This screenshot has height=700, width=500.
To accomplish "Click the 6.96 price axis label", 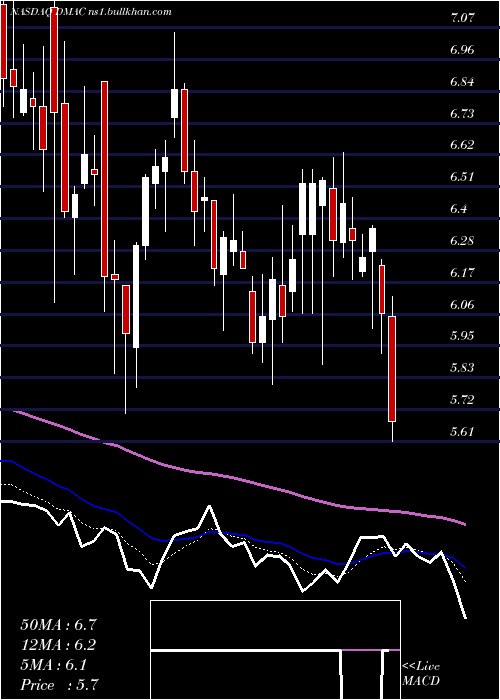I will pyautogui.click(x=461, y=50).
